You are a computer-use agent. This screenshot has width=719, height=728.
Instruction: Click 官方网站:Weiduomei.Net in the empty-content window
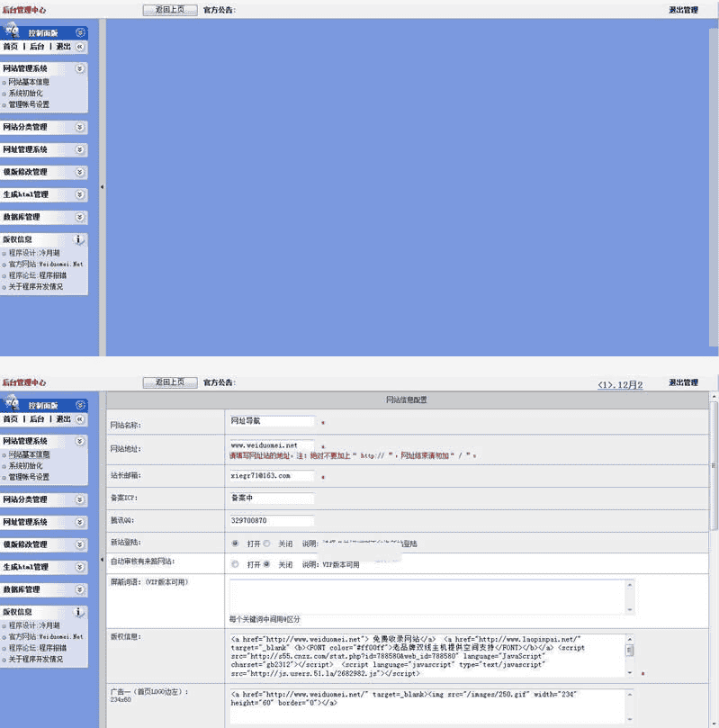click(x=46, y=265)
